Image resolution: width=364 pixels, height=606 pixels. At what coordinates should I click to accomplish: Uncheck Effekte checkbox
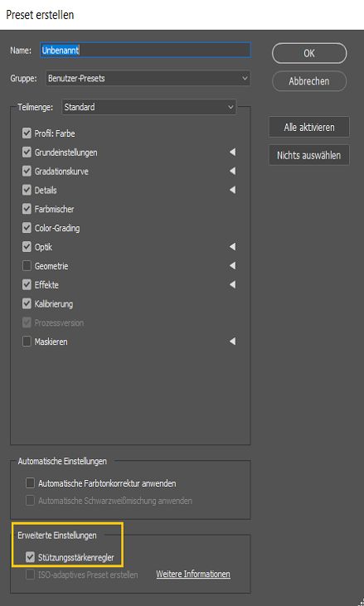coord(27,285)
